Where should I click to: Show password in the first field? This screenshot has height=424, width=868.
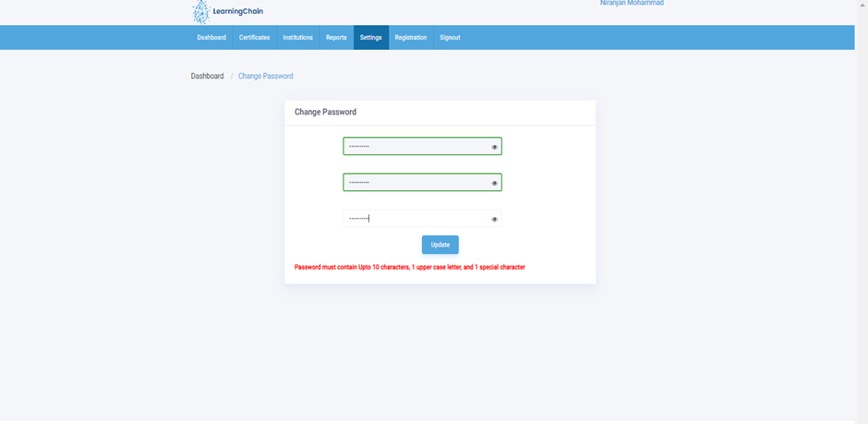494,147
